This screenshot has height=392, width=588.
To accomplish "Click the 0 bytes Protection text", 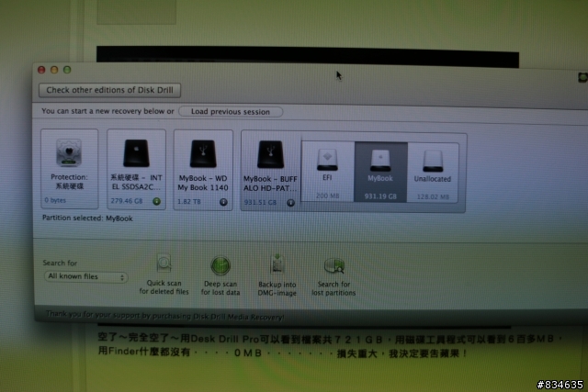I will 55,200.
